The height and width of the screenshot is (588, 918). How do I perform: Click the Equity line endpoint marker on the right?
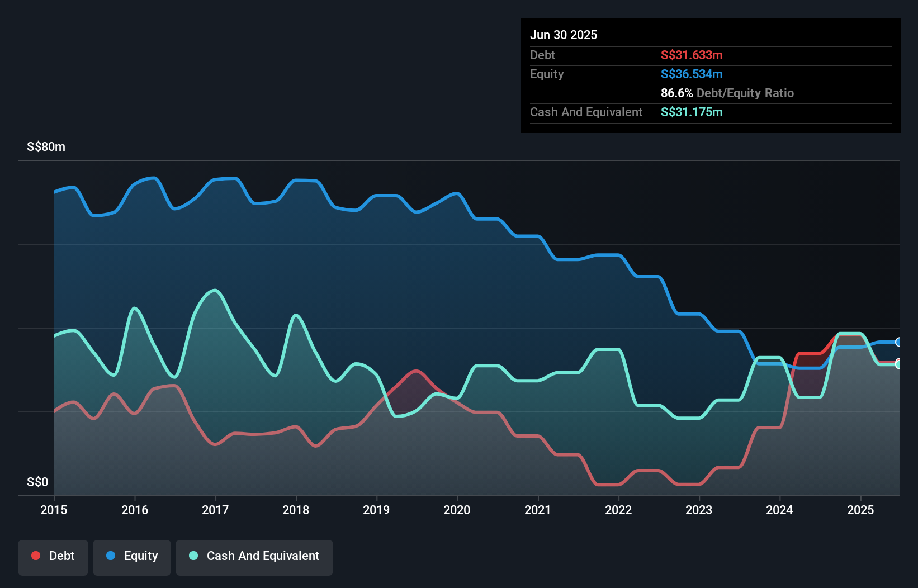point(898,342)
